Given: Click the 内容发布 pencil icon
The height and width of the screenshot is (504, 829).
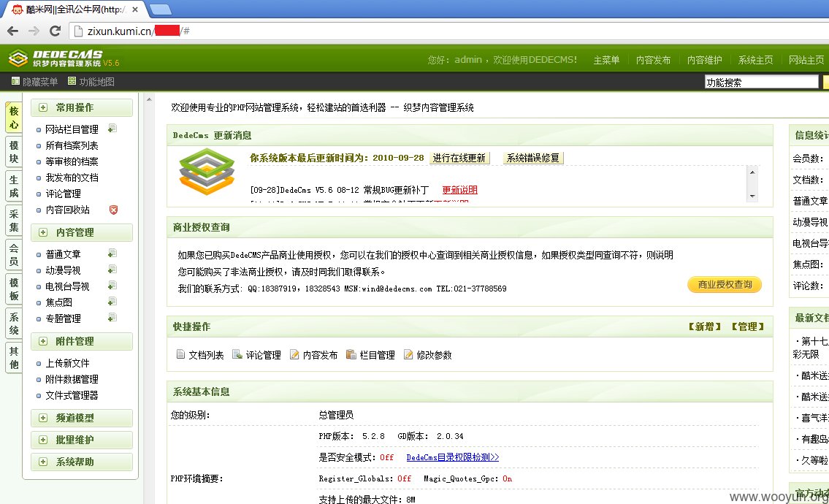Looking at the screenshot, I should [294, 354].
